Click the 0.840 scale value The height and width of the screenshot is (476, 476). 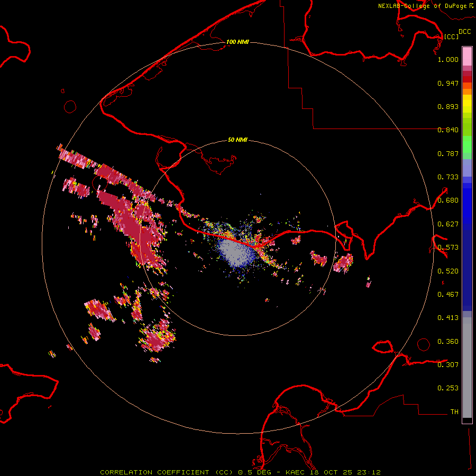(448, 130)
